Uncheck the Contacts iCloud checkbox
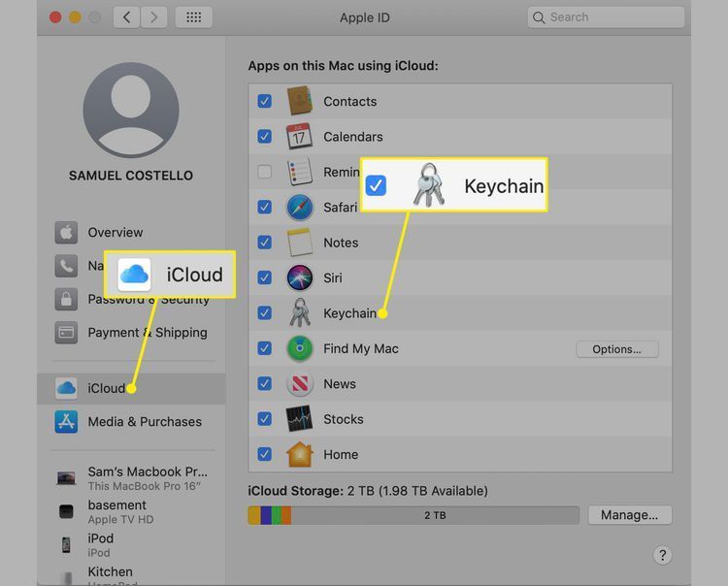This screenshot has width=728, height=586. [264, 101]
